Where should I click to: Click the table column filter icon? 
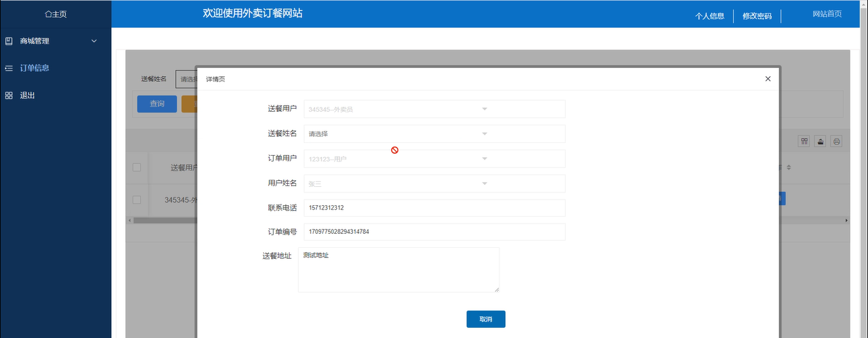[x=804, y=142]
